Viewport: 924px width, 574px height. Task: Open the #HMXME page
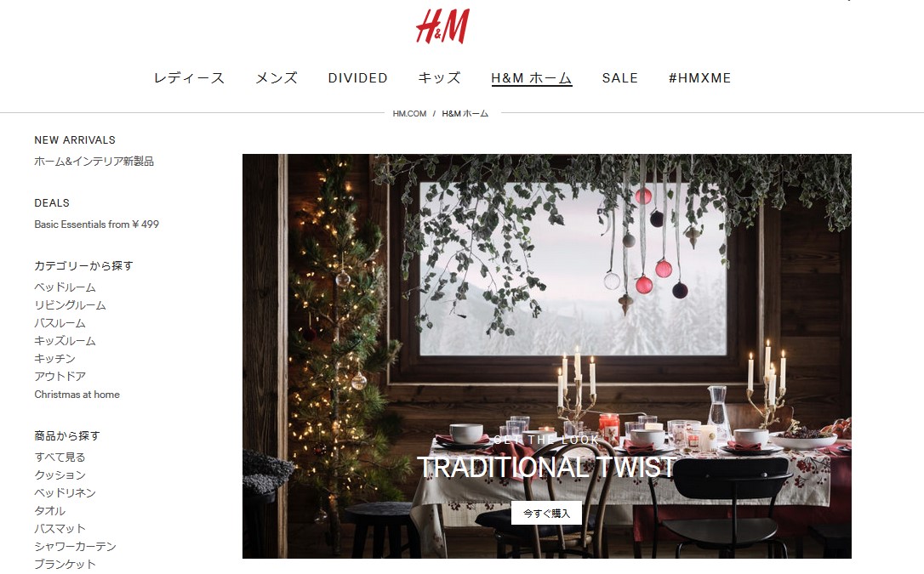click(x=699, y=78)
